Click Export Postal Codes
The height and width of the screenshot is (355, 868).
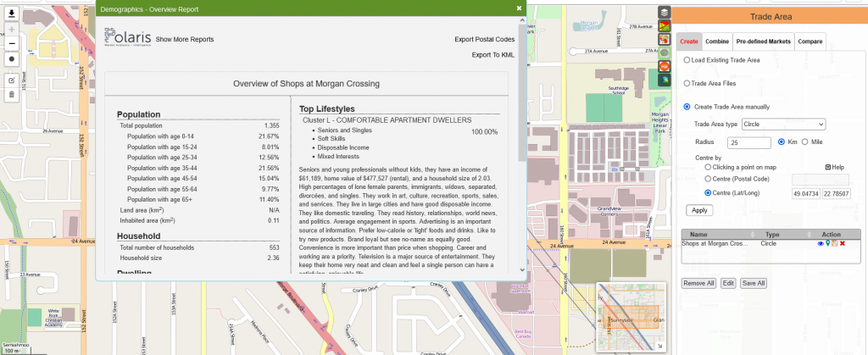pyautogui.click(x=484, y=39)
